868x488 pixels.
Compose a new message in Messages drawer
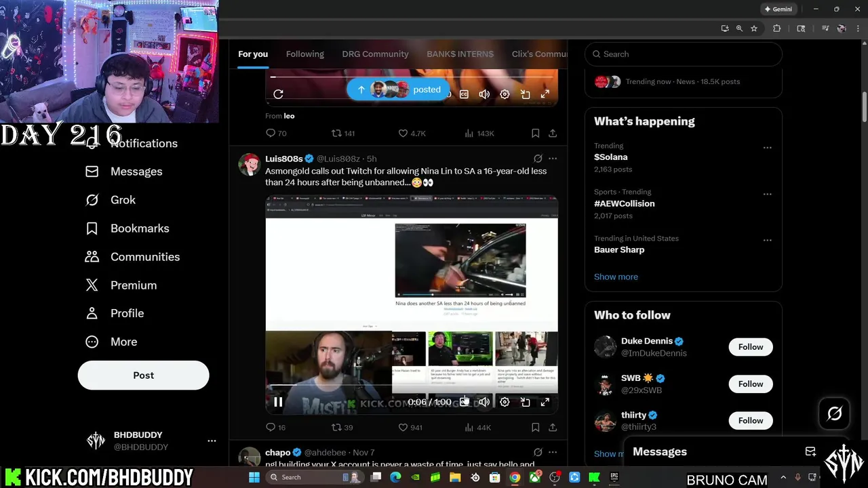pos(810,452)
